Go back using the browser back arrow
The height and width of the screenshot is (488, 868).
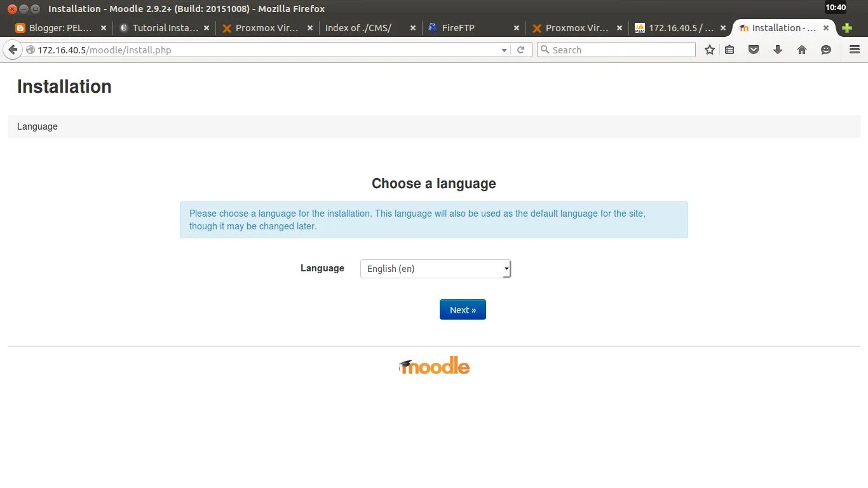12,50
